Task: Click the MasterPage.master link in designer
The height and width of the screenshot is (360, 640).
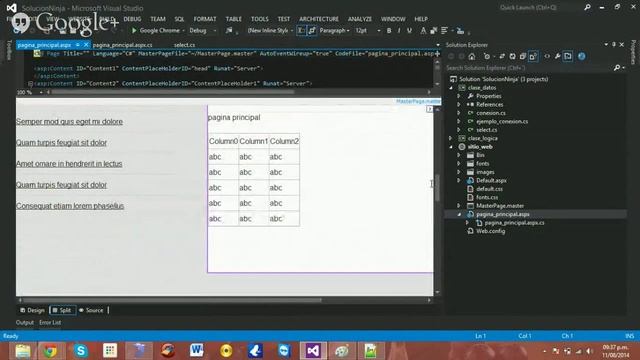Action: point(418,101)
